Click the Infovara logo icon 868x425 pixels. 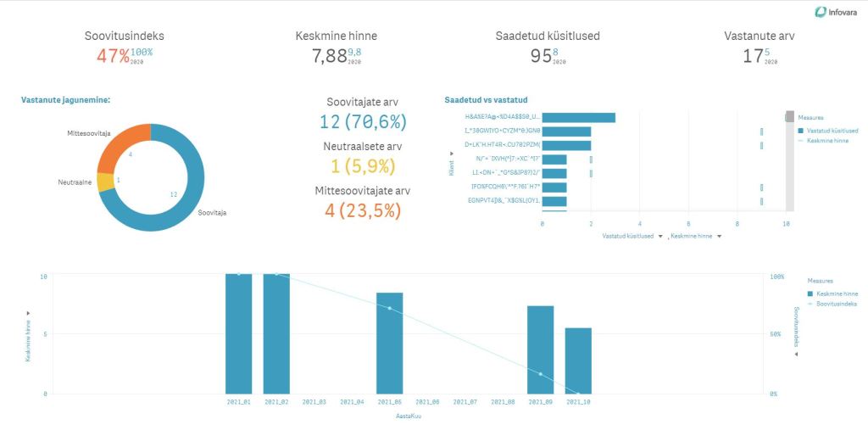(820, 12)
